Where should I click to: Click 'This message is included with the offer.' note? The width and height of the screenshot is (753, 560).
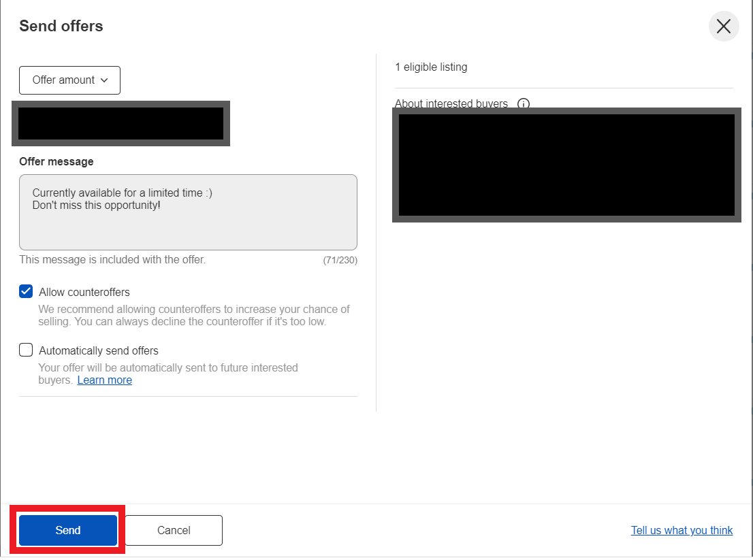(x=112, y=260)
